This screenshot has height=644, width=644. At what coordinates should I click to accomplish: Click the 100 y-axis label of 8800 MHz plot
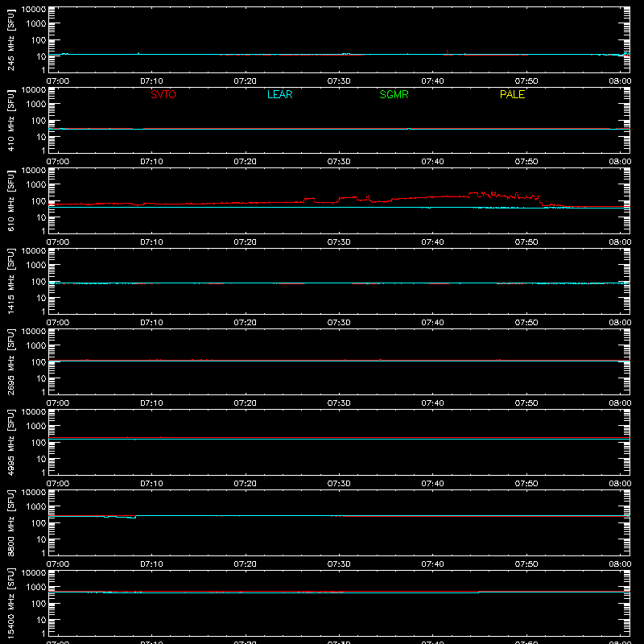(39, 523)
